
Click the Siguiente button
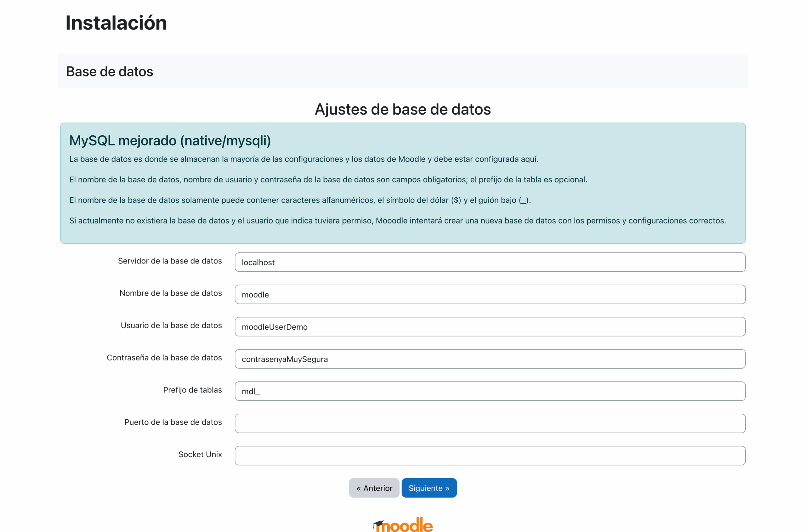pyautogui.click(x=429, y=488)
